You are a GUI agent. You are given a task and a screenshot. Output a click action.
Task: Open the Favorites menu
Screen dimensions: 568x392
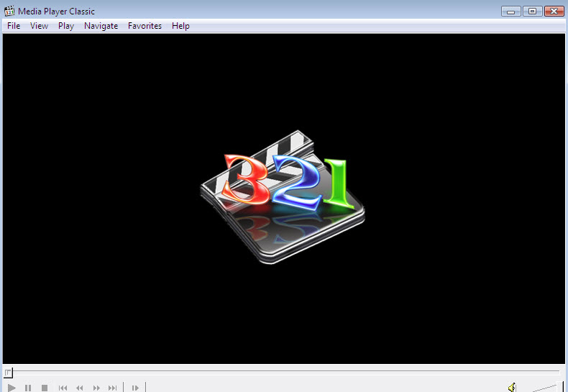[145, 26]
